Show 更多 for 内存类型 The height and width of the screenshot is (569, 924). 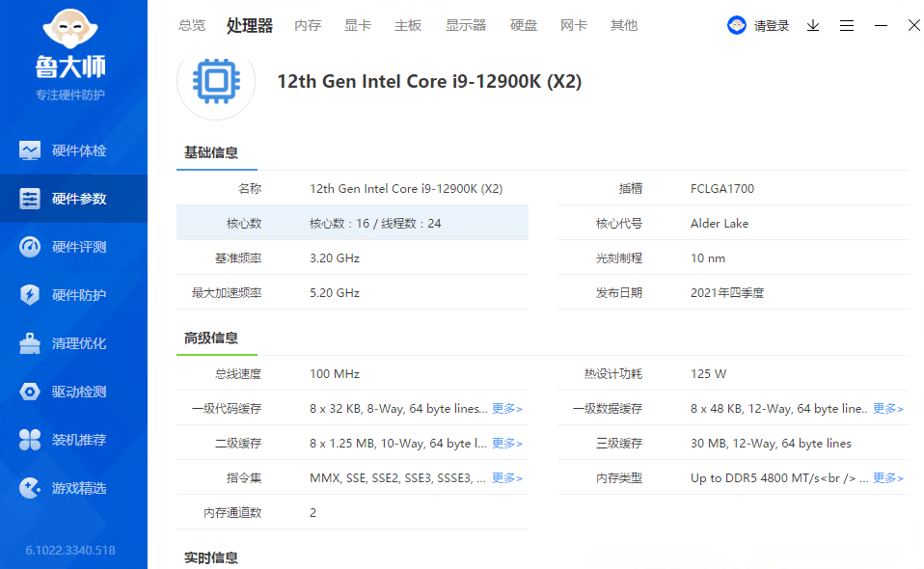(x=888, y=478)
